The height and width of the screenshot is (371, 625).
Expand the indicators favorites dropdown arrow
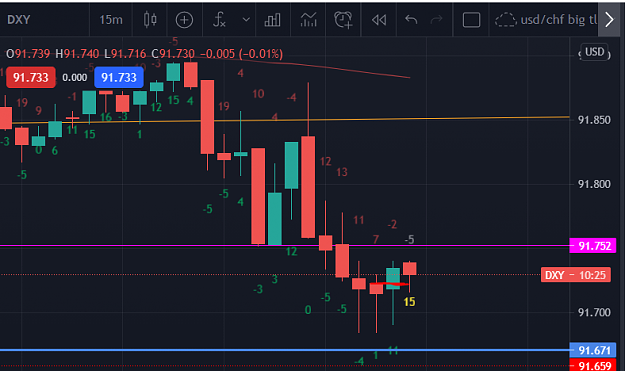coord(246,20)
